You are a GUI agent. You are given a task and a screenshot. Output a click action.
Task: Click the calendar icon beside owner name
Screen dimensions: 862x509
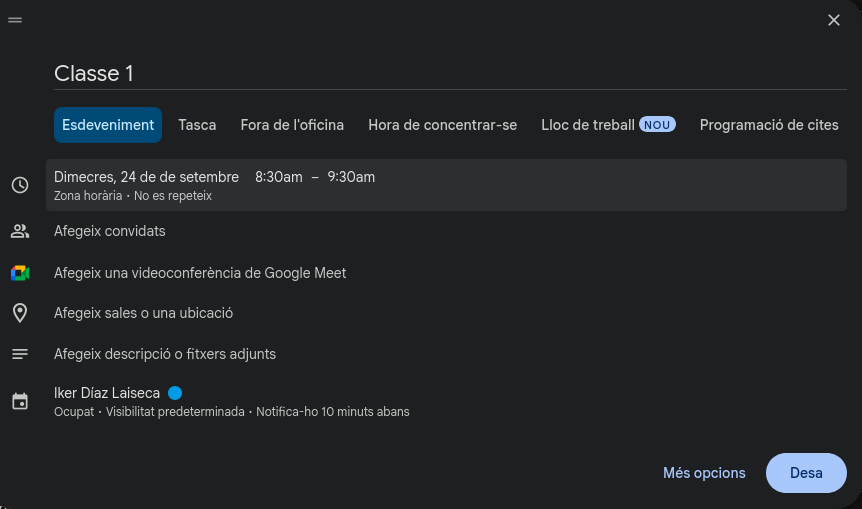click(x=20, y=402)
